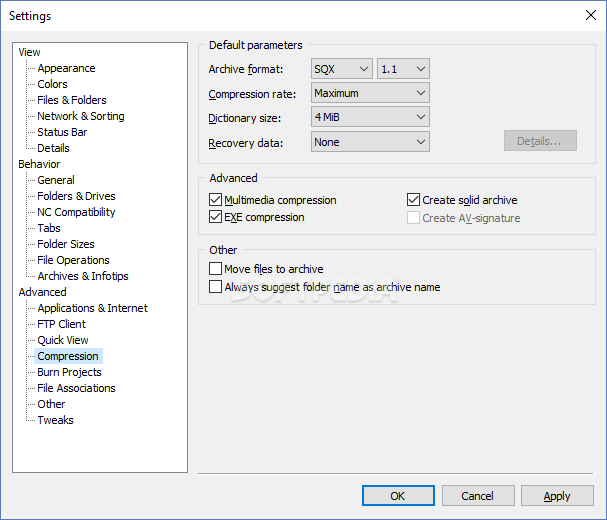Open the Details item under View

point(53,148)
